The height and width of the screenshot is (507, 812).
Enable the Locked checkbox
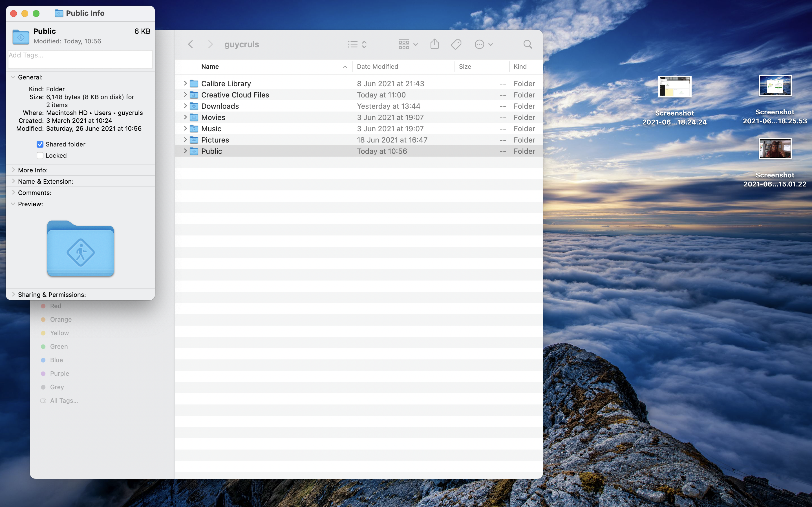40,155
